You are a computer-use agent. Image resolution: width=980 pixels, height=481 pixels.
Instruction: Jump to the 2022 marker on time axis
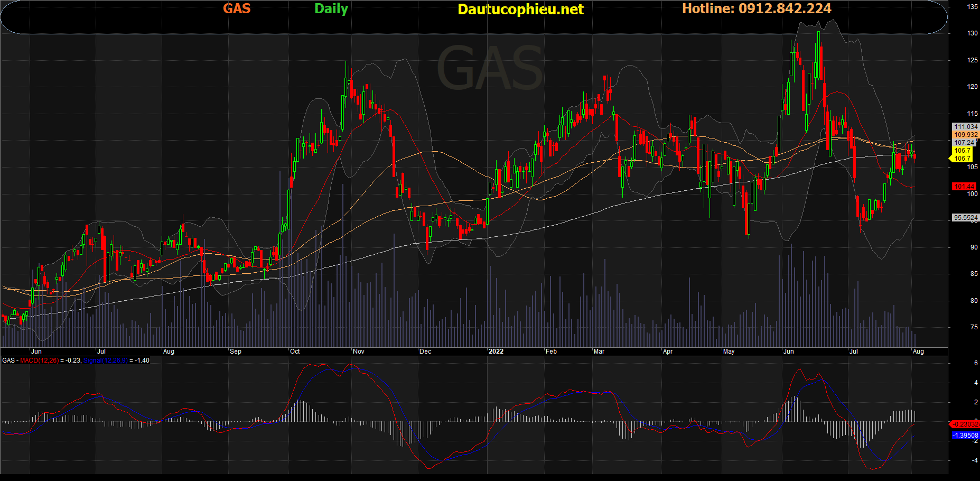click(x=496, y=351)
